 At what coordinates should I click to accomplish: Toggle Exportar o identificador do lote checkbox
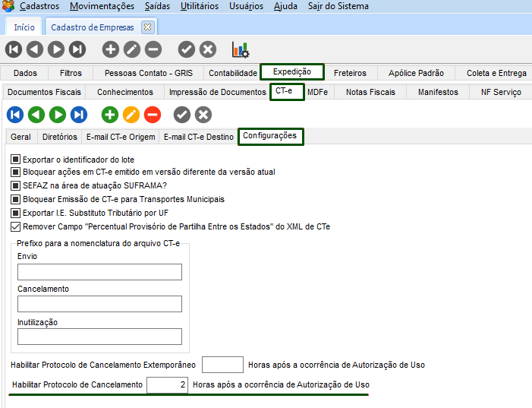click(15, 159)
